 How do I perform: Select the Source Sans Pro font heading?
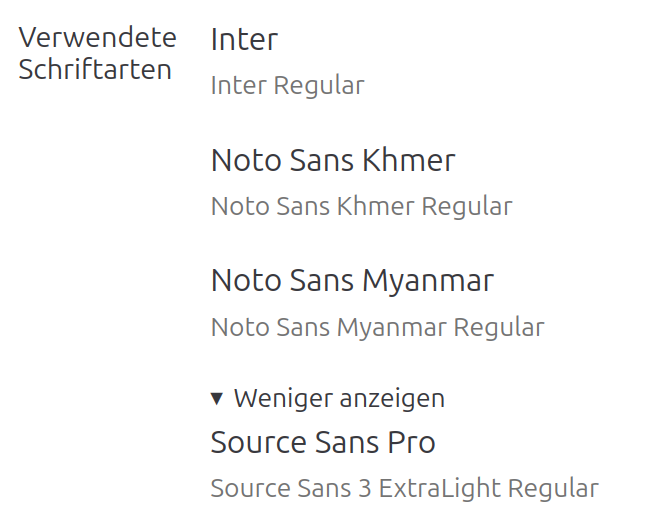coord(323,442)
